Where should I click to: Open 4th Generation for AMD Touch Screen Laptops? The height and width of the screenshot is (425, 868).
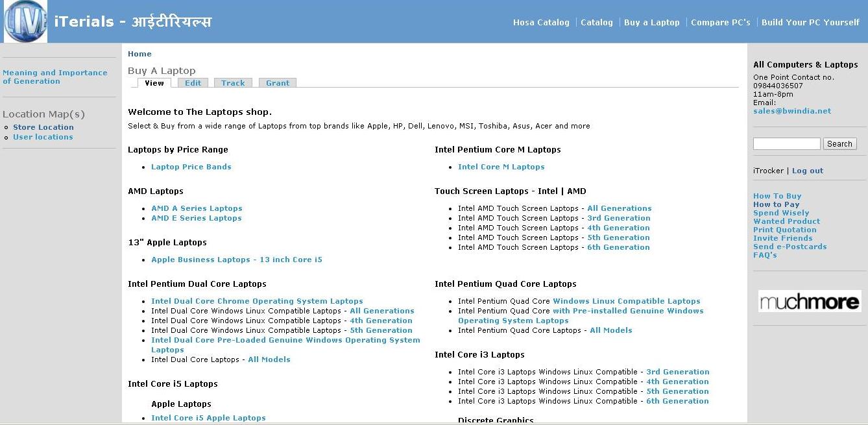618,228
